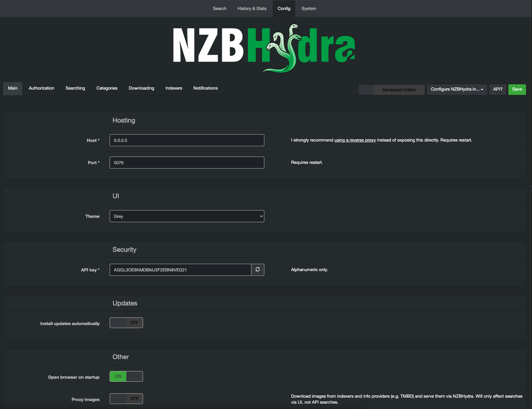Open the Downloading config tab

click(141, 88)
